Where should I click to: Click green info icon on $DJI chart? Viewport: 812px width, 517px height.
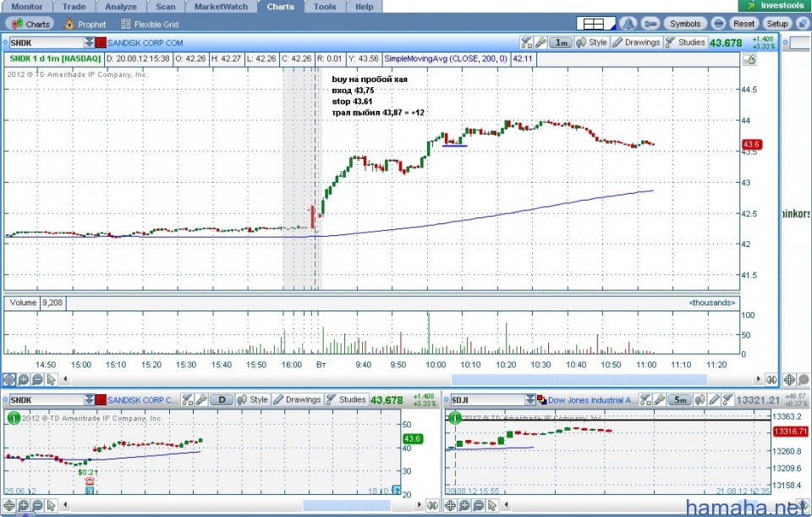455,417
